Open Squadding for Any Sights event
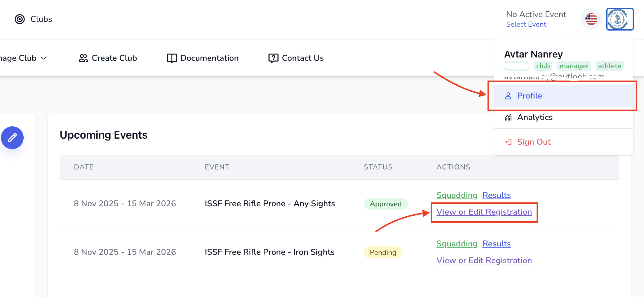The width and height of the screenshot is (644, 297). tap(457, 195)
